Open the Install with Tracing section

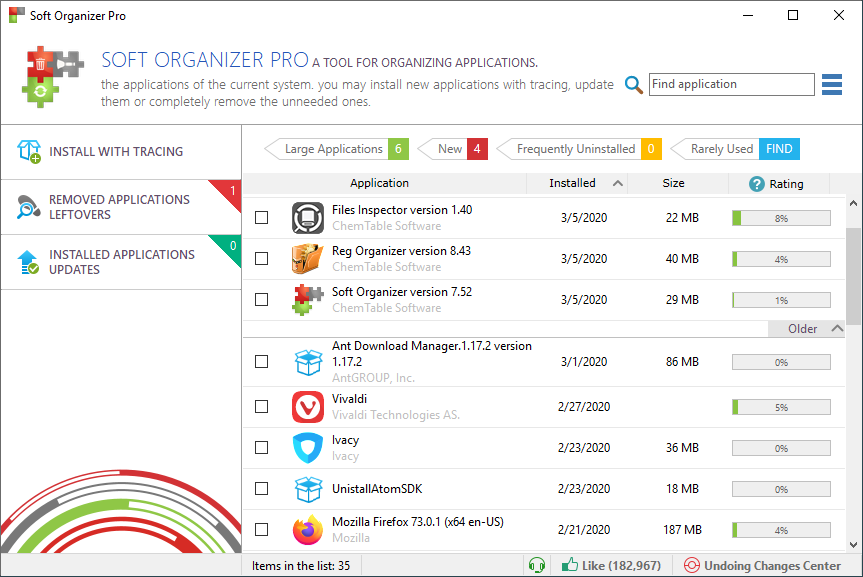click(x=121, y=152)
